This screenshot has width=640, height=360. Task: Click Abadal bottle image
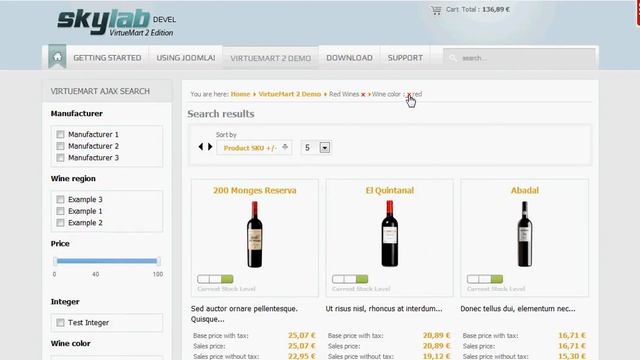[524, 234]
